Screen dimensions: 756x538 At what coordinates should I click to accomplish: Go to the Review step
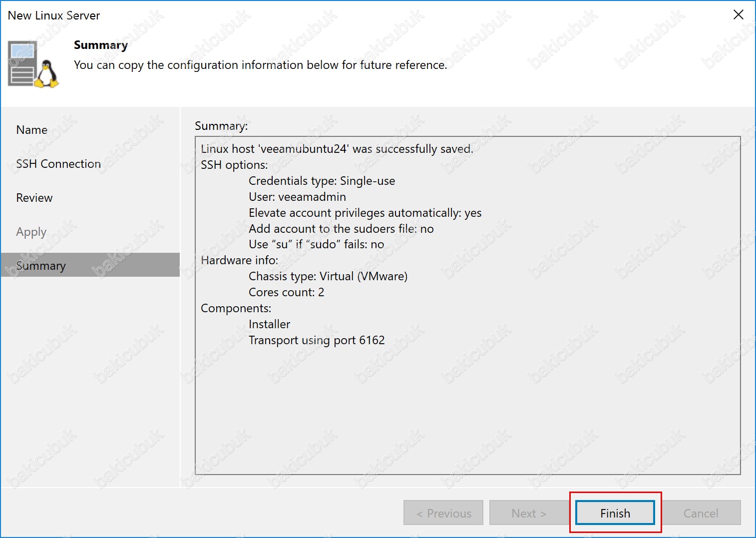click(34, 198)
